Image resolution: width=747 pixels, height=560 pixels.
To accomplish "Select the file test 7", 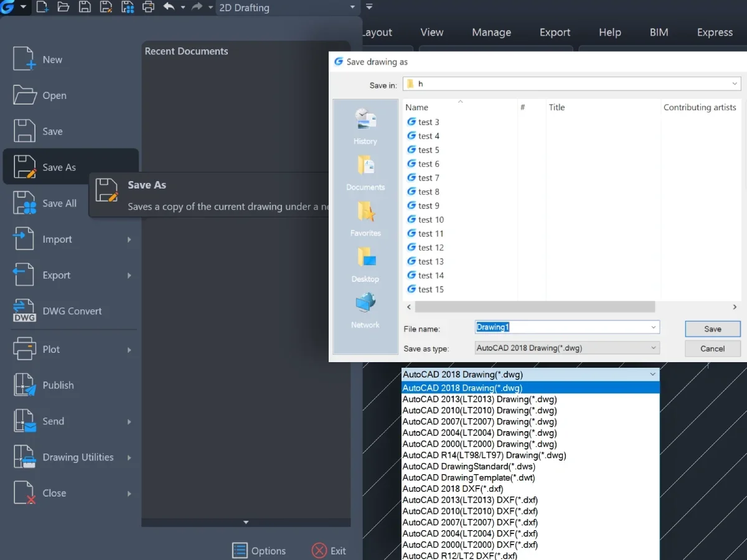I will [x=423, y=178].
